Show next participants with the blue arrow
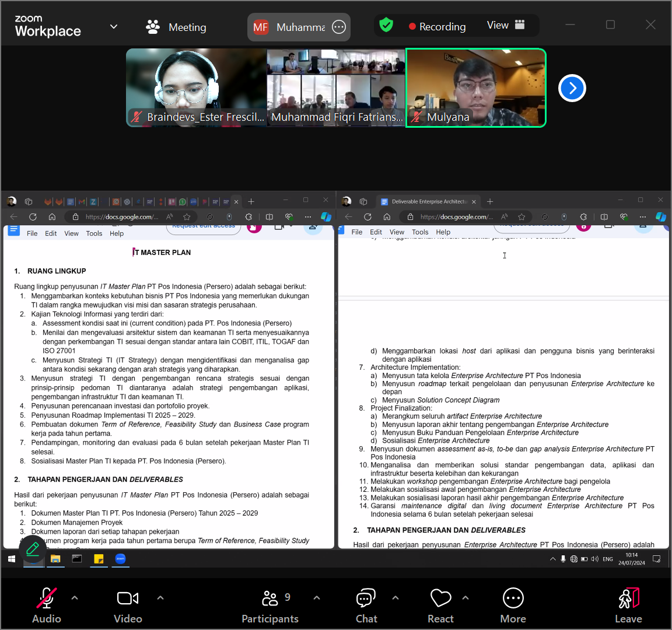The image size is (672, 630). coord(572,88)
